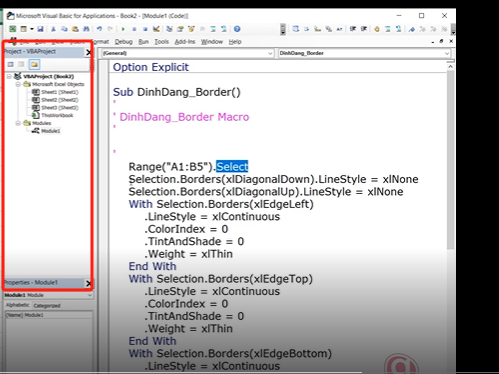
Task: Open Properties Window toolbar icon
Action: [x=180, y=29]
